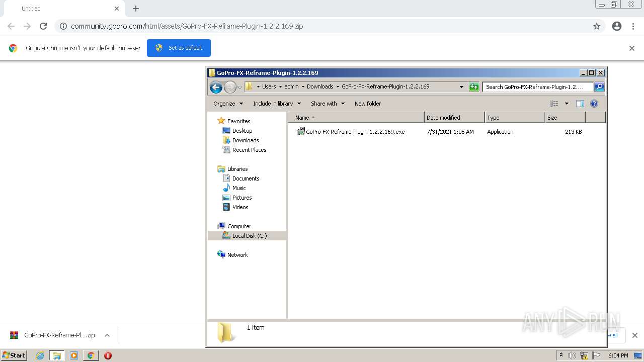Open Chrome three-dot menu

[633, 26]
